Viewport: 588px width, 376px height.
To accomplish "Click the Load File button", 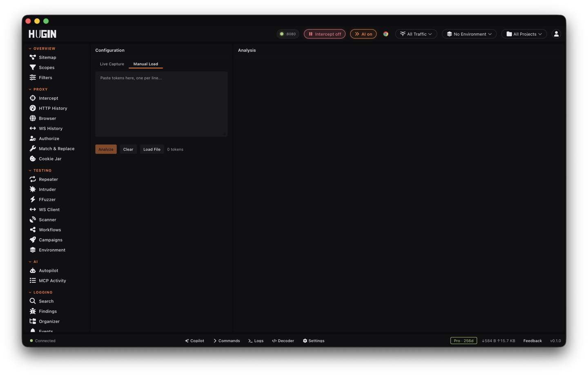I will [x=152, y=149].
